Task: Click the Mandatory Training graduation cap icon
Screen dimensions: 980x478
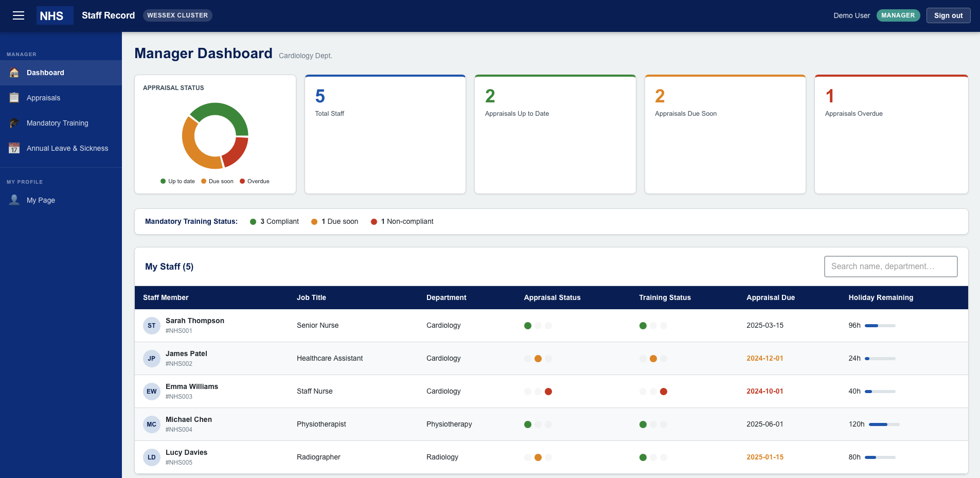Action: pyautogui.click(x=14, y=123)
